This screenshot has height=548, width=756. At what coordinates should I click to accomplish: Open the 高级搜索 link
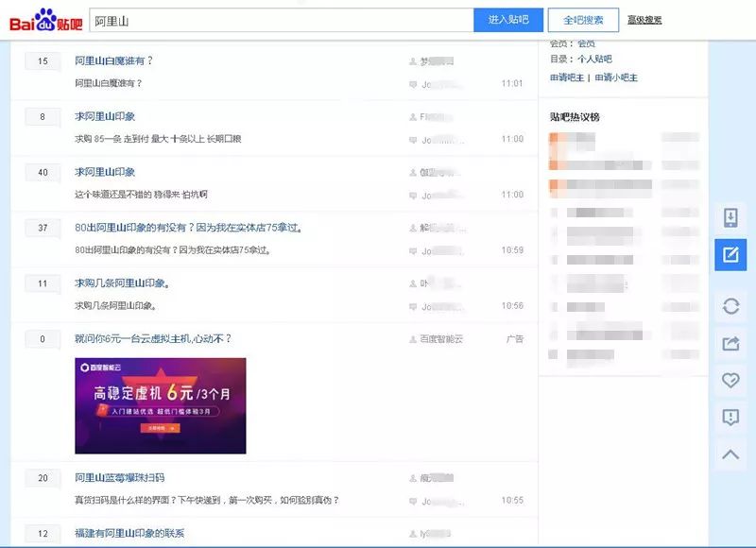pyautogui.click(x=644, y=20)
